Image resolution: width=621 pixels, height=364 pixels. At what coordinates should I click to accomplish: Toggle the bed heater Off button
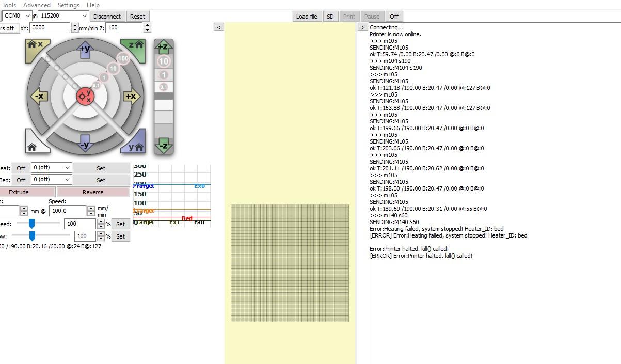[x=21, y=180]
